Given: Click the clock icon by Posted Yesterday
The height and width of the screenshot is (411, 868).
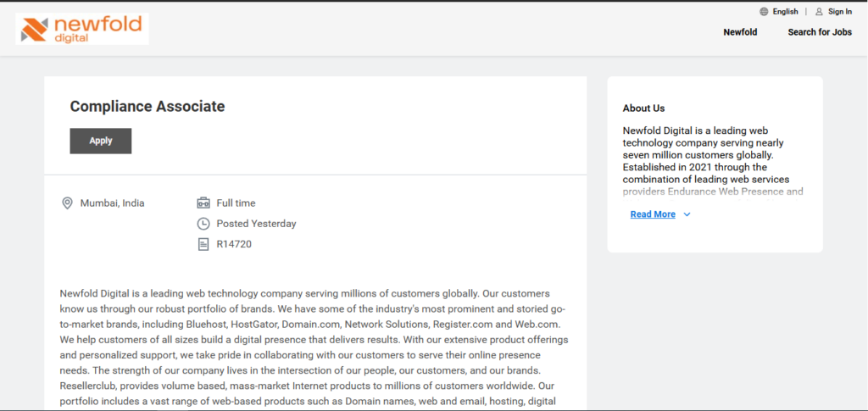Looking at the screenshot, I should tap(203, 224).
